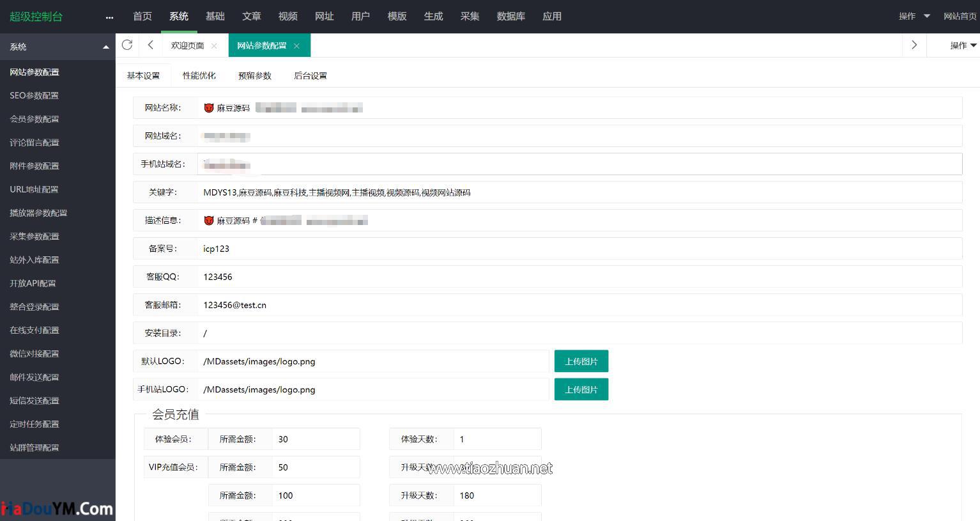Screen dimensions: 980x521
Task: Open 播放器参数配置 in the sidebar
Action: [38, 213]
